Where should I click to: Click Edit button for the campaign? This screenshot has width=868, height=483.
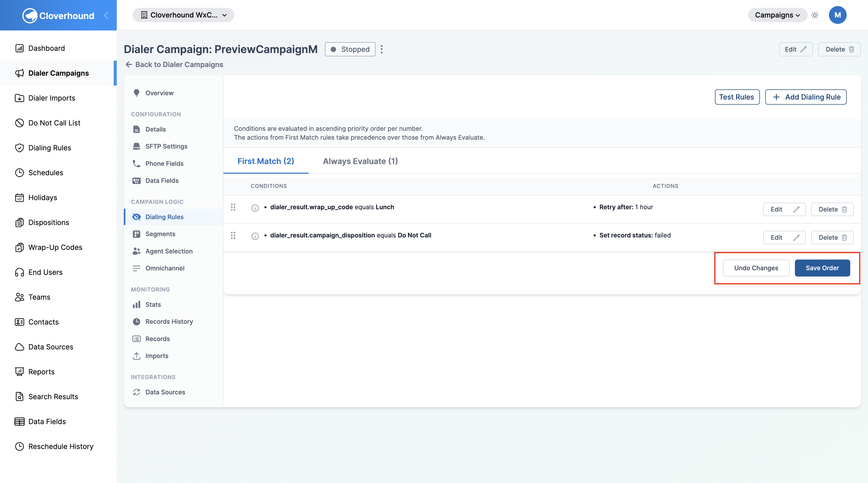pos(796,49)
